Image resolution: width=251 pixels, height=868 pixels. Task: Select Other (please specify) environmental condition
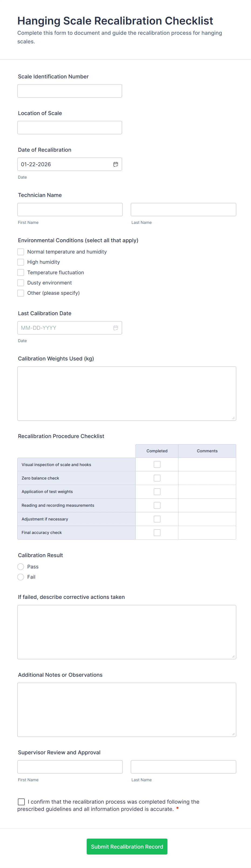21,293
